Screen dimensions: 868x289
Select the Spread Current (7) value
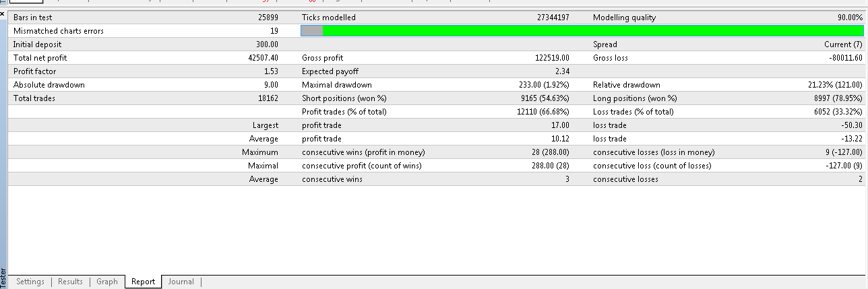point(843,44)
